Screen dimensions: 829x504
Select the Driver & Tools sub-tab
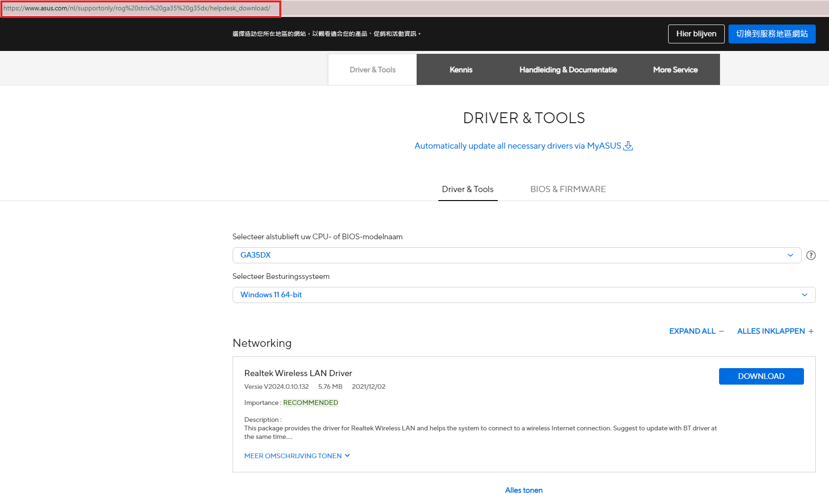pyautogui.click(x=468, y=189)
